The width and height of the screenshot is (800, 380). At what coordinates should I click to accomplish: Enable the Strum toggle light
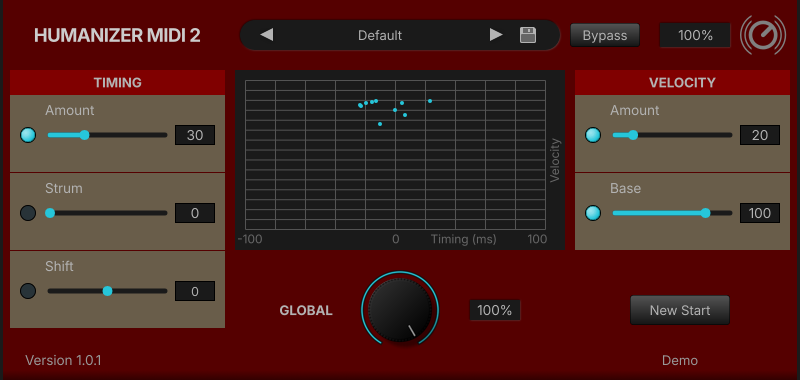point(28,213)
